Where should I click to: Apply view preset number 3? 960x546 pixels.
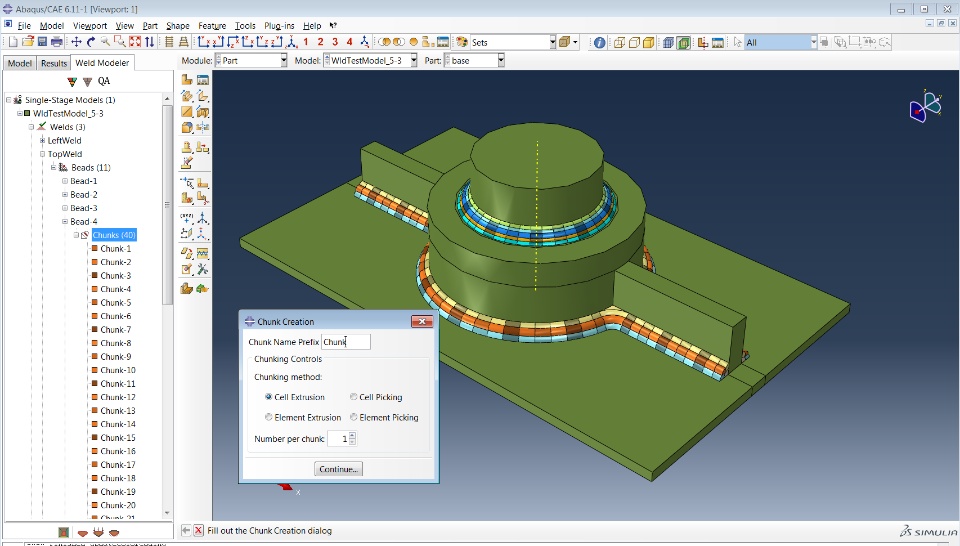coord(334,42)
